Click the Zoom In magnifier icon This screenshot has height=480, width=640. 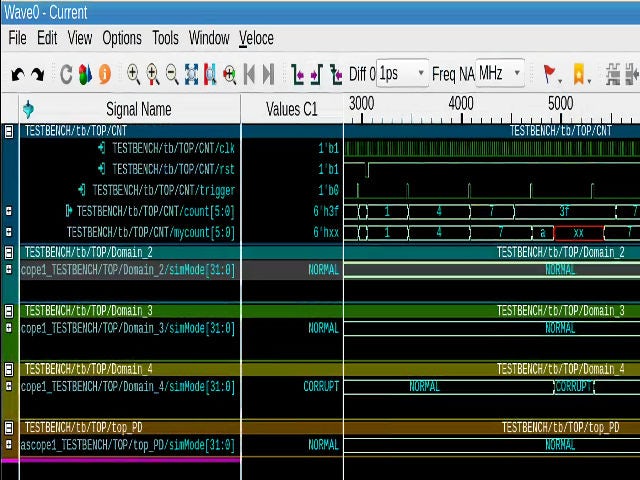point(133,75)
